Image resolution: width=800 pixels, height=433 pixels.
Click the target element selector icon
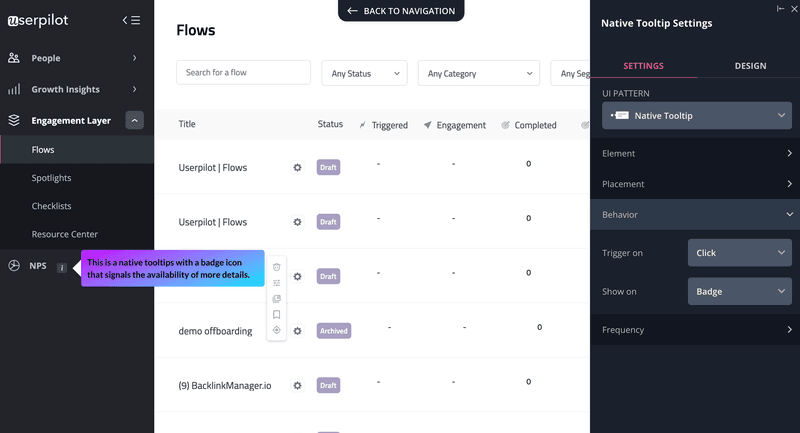click(x=277, y=330)
